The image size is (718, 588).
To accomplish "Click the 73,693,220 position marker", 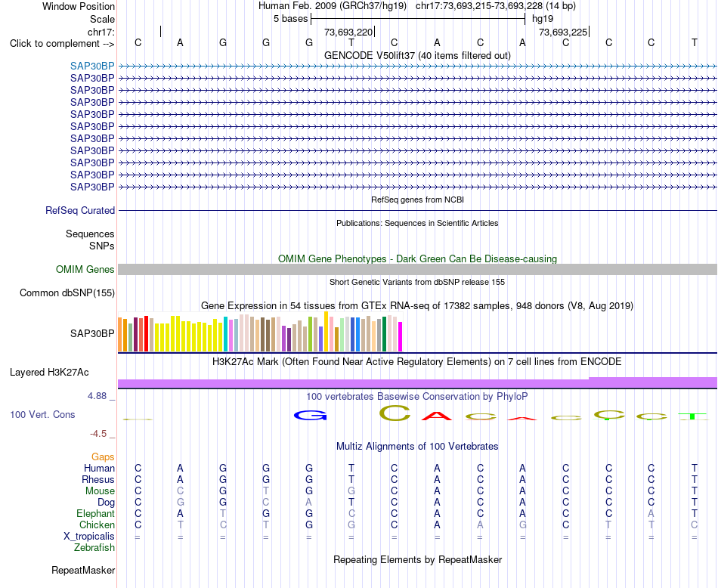I will [x=348, y=32].
